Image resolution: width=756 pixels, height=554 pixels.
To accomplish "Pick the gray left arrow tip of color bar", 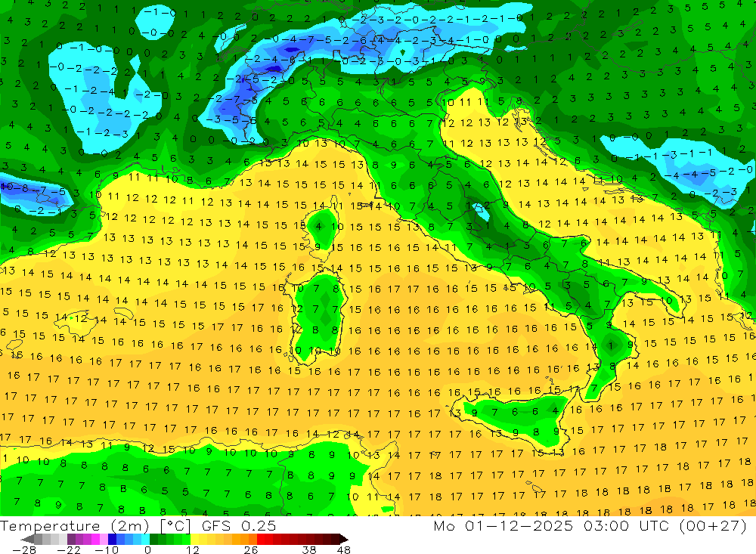I will [x=27, y=539].
